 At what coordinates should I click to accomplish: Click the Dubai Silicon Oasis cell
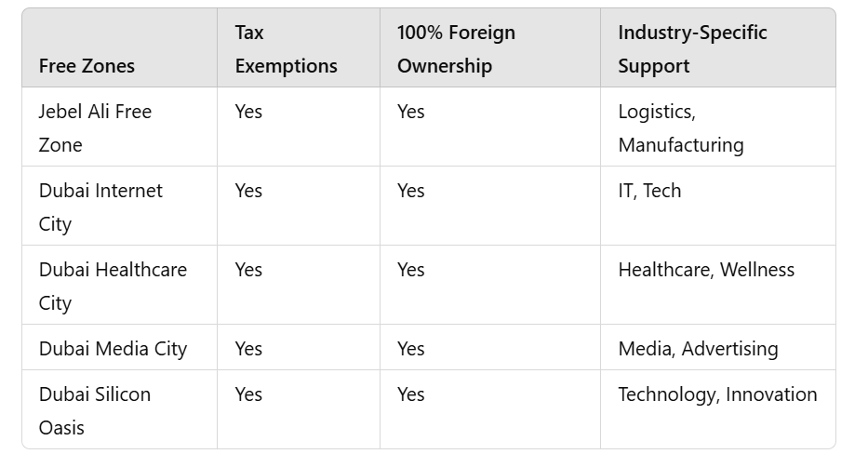[94, 410]
